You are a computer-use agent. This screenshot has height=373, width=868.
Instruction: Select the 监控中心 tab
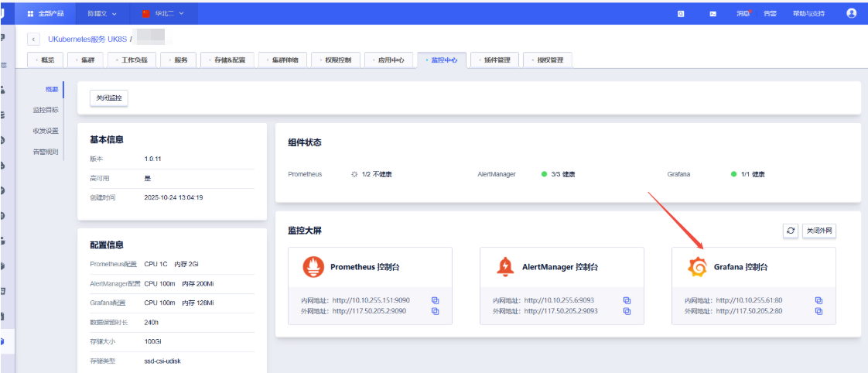(x=442, y=60)
